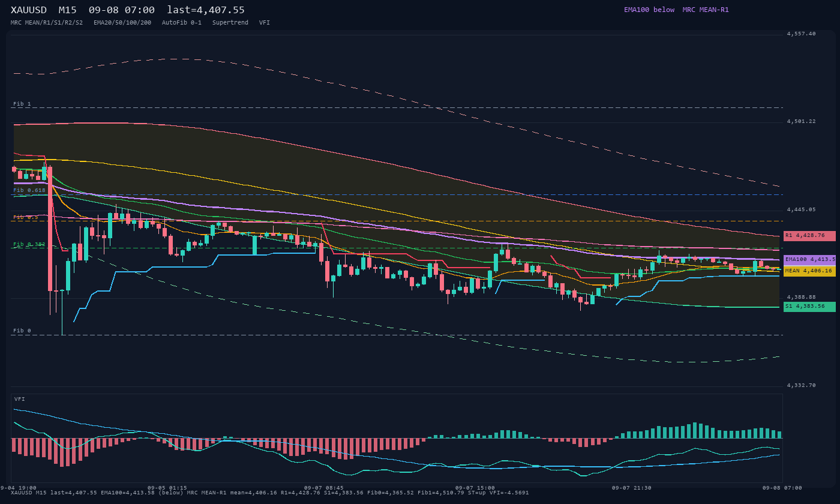Image resolution: width=840 pixels, height=504 pixels.
Task: Select the VFI label in the indicator list
Action: click(265, 23)
